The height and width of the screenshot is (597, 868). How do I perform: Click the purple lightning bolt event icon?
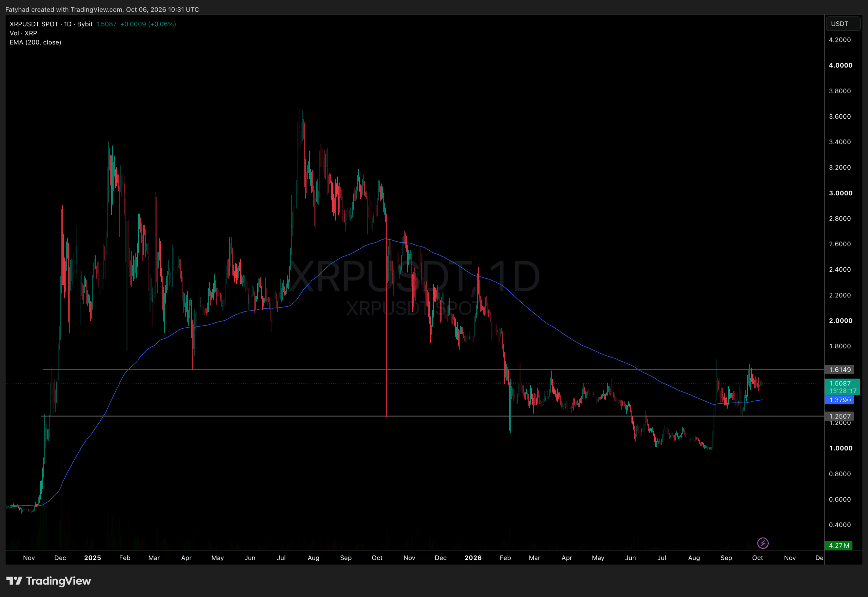[763, 543]
